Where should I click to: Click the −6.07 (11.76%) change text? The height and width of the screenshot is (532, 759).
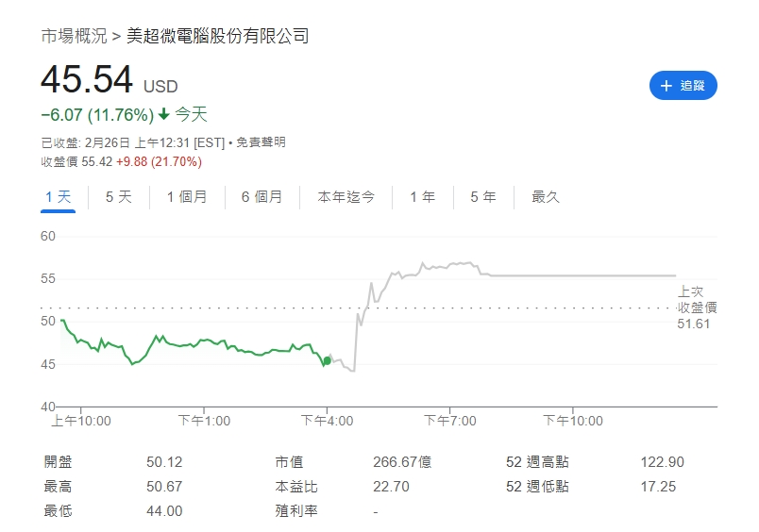coord(97,115)
